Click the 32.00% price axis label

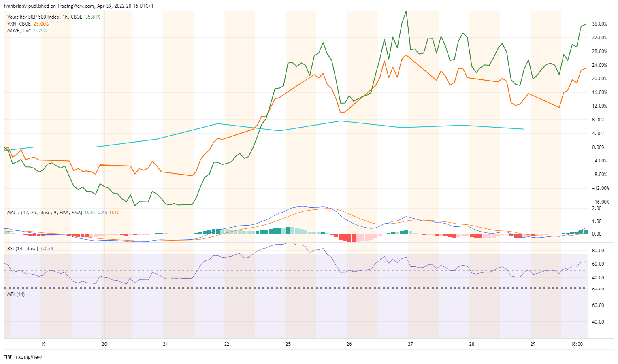click(x=599, y=38)
